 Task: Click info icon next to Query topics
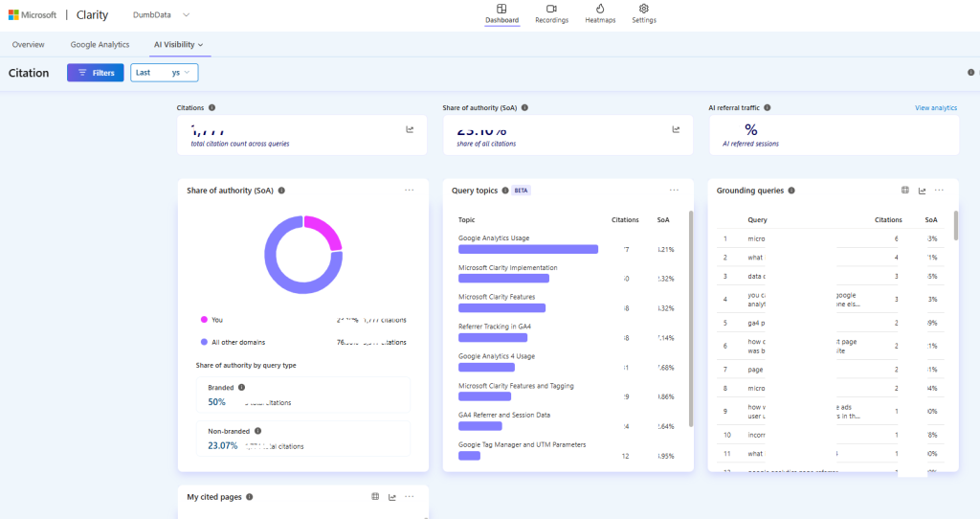[x=505, y=191]
